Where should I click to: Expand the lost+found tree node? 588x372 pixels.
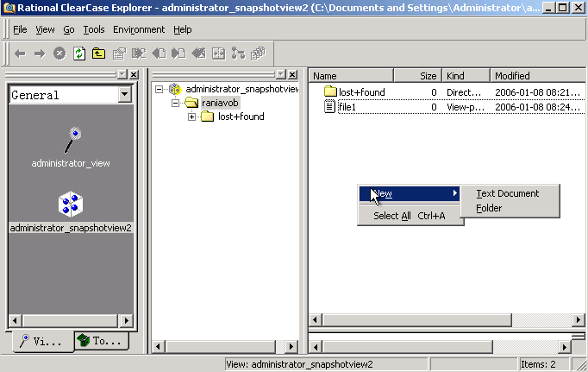[191, 117]
